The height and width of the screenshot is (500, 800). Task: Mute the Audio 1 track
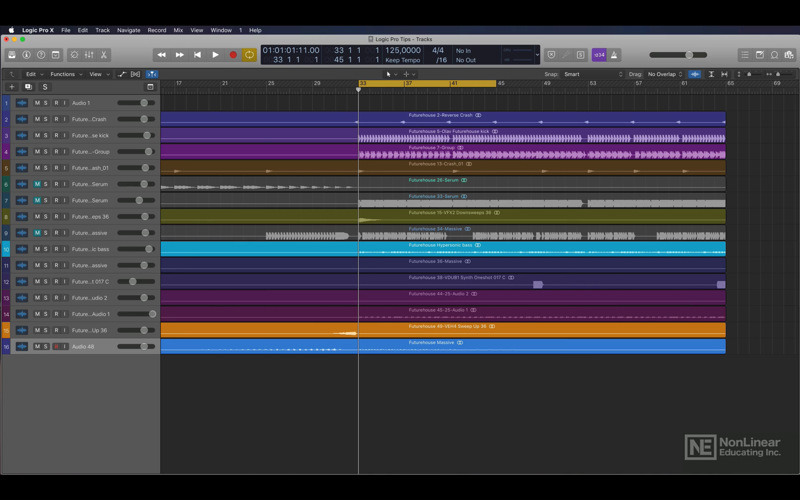[37, 103]
